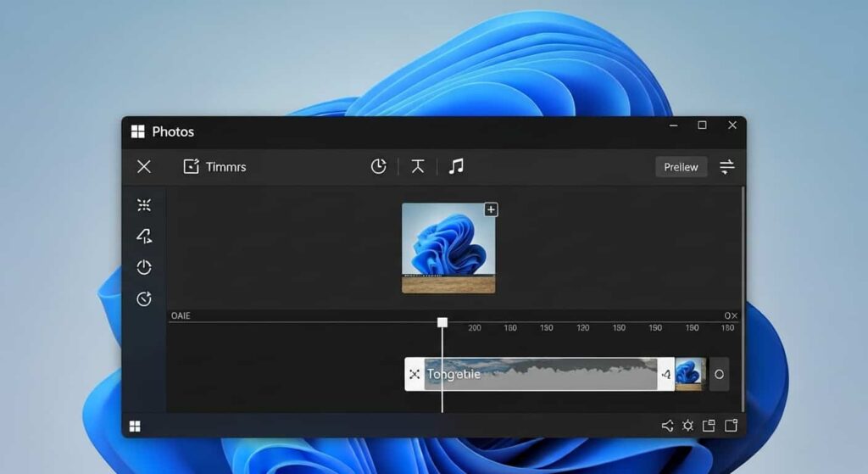Click the circle button after the clip
Viewport: 868px width, 474px height.
pos(719,374)
